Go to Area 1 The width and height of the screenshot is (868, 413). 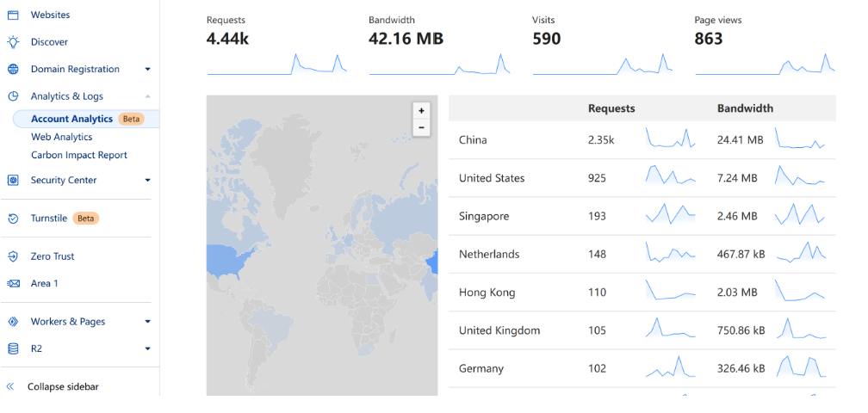(44, 284)
